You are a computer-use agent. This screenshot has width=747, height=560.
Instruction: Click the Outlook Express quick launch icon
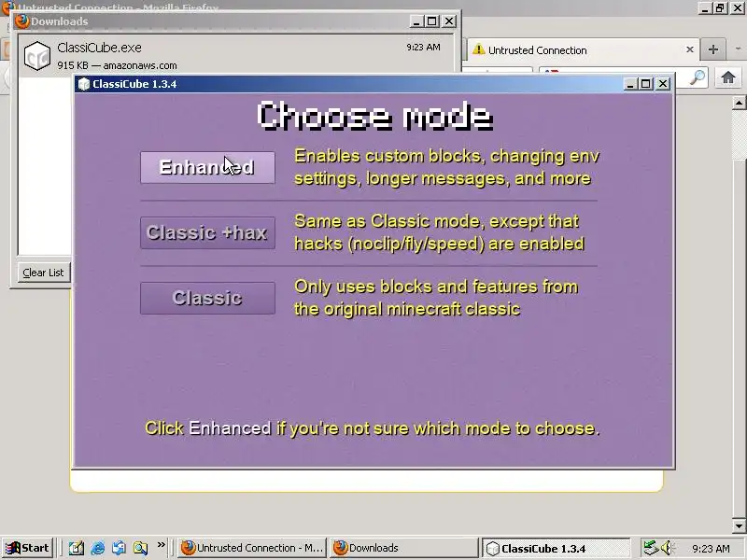[x=120, y=548]
